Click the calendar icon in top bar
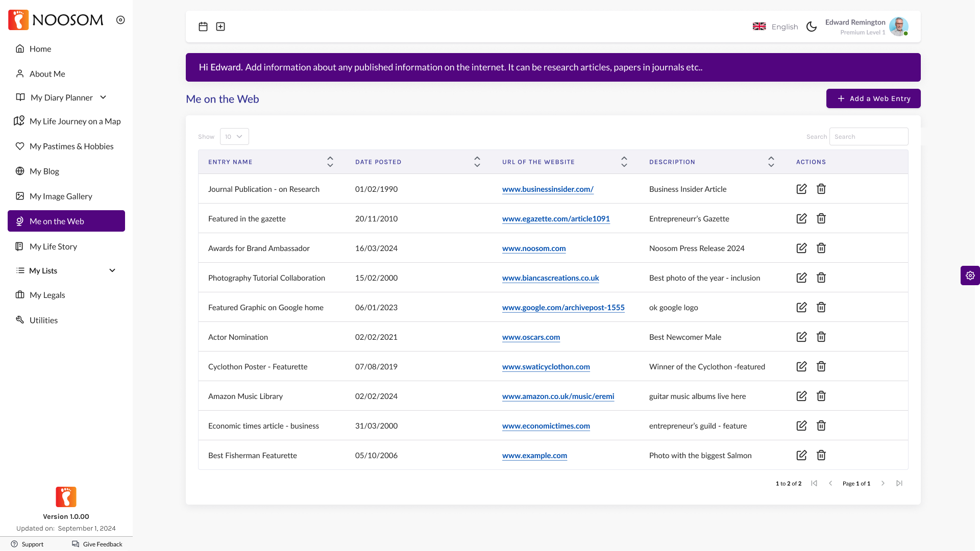This screenshot has height=551, width=980. 203,27
